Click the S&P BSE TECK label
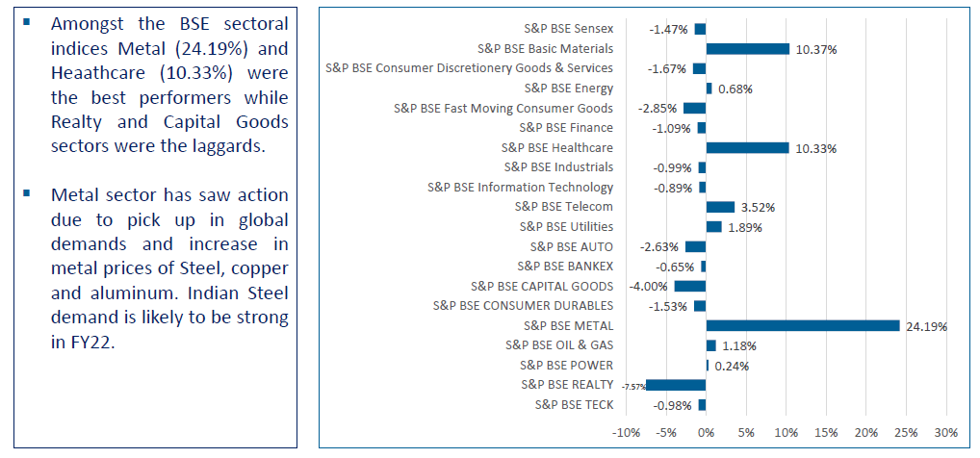 click(573, 404)
